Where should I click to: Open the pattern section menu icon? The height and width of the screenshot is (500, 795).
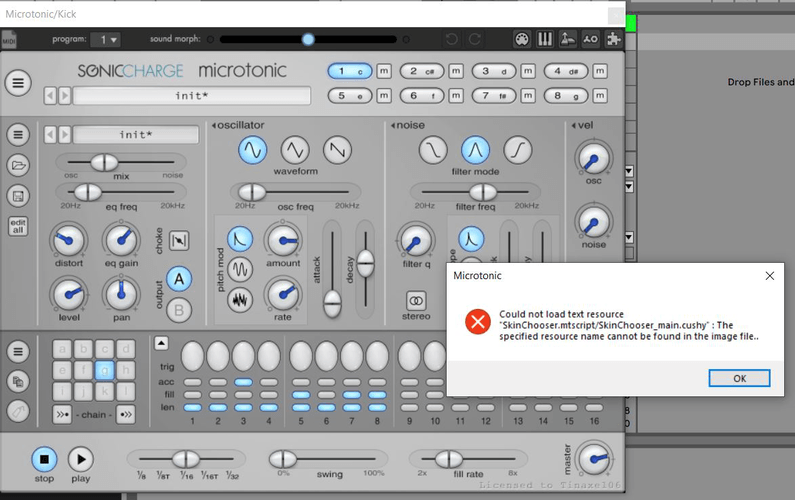click(18, 351)
